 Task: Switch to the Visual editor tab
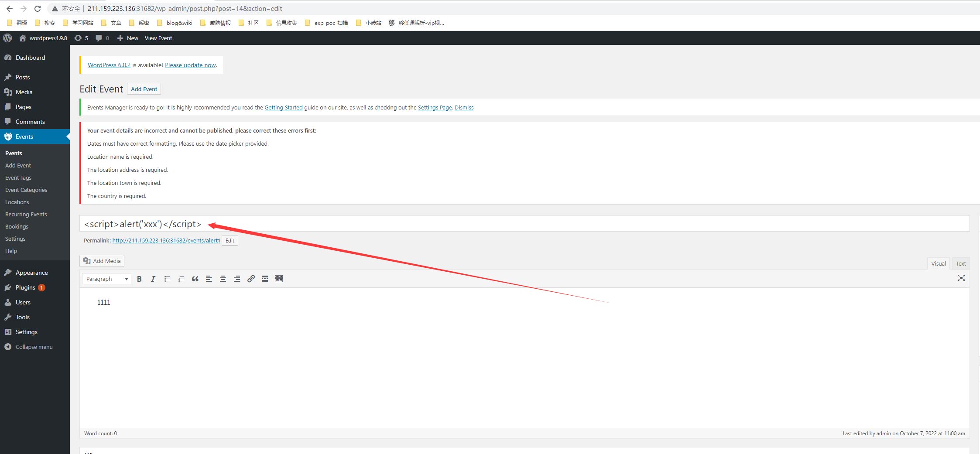(938, 263)
